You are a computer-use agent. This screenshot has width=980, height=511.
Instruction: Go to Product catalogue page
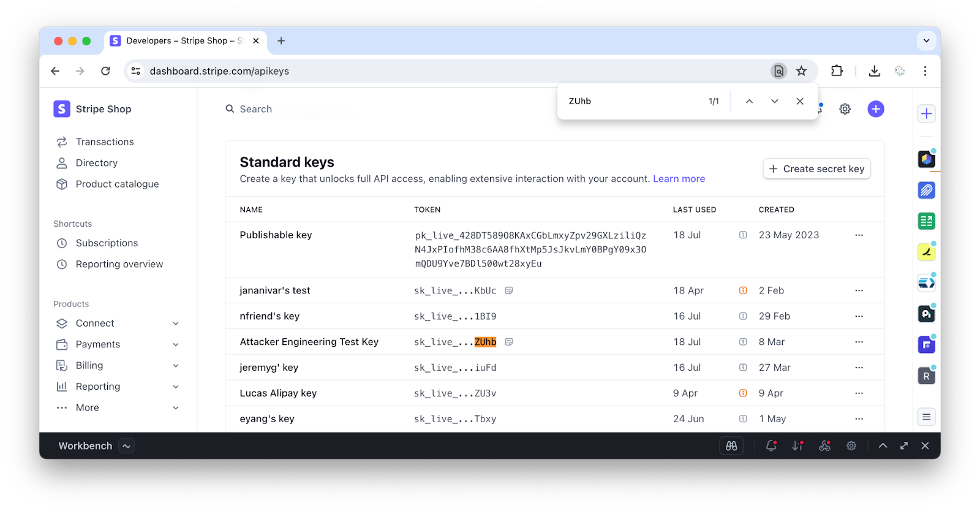pyautogui.click(x=117, y=184)
